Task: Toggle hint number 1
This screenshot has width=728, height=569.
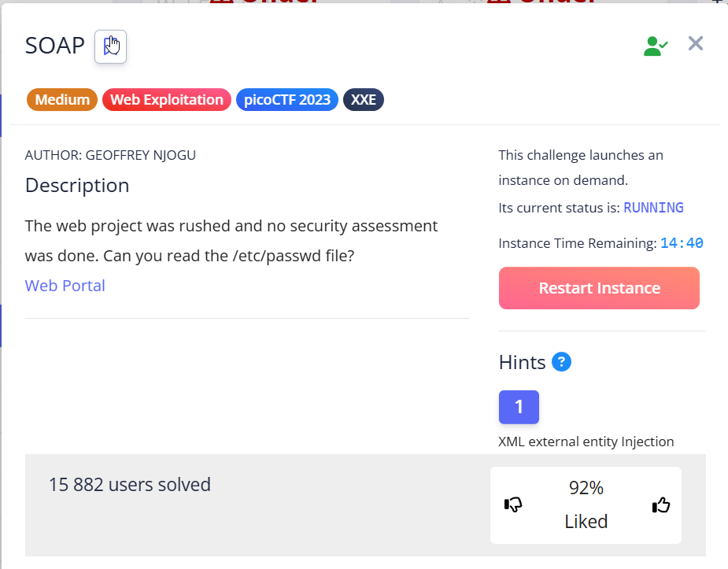Action: click(519, 407)
